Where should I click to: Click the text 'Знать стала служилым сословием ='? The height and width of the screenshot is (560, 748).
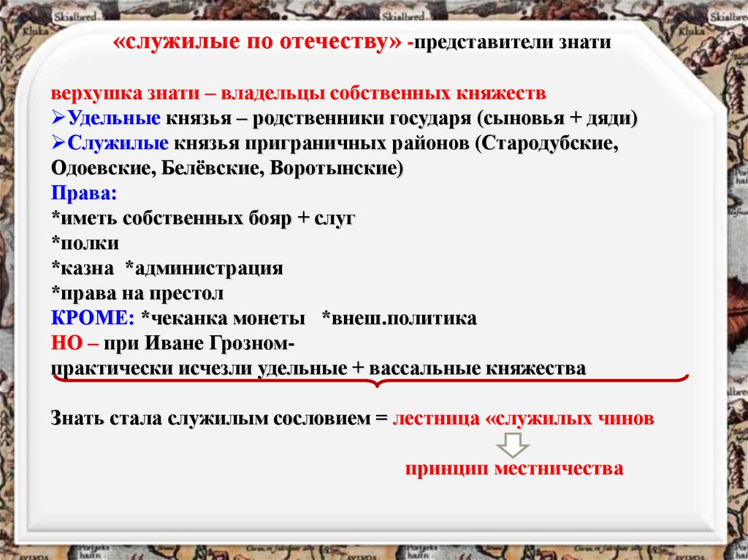point(219,418)
